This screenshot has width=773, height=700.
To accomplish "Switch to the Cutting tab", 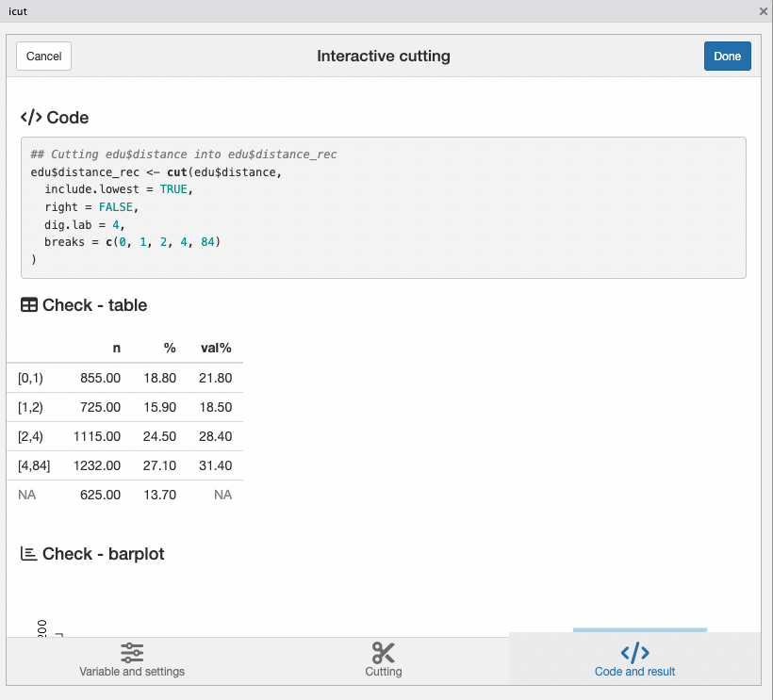I will 383,659.
